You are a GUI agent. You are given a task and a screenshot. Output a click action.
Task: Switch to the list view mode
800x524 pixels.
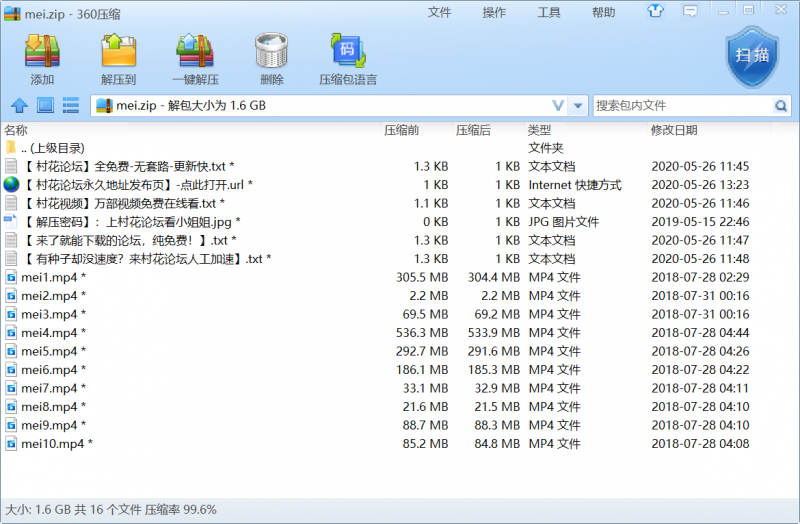click(70, 105)
